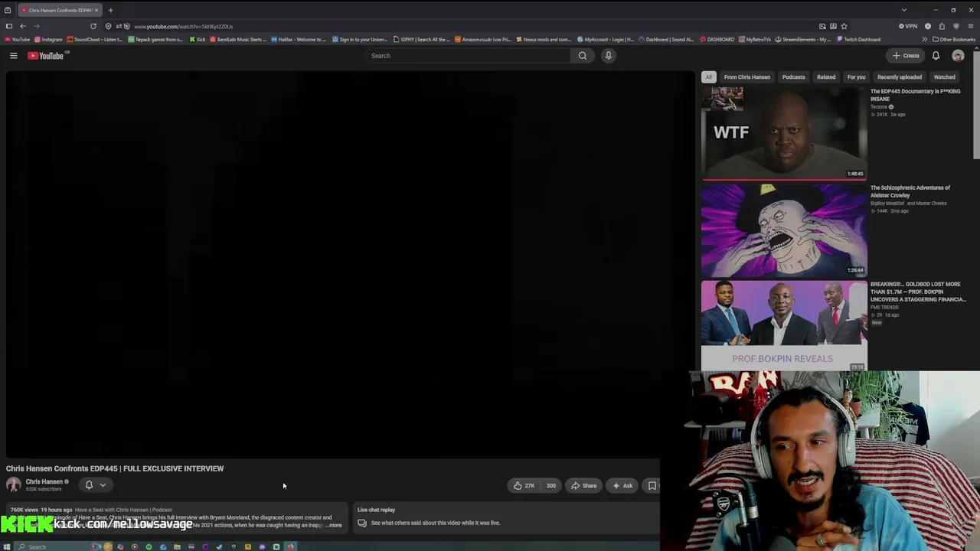980x551 pixels.
Task: Open YouTube notifications bell in header
Action: pos(936,56)
